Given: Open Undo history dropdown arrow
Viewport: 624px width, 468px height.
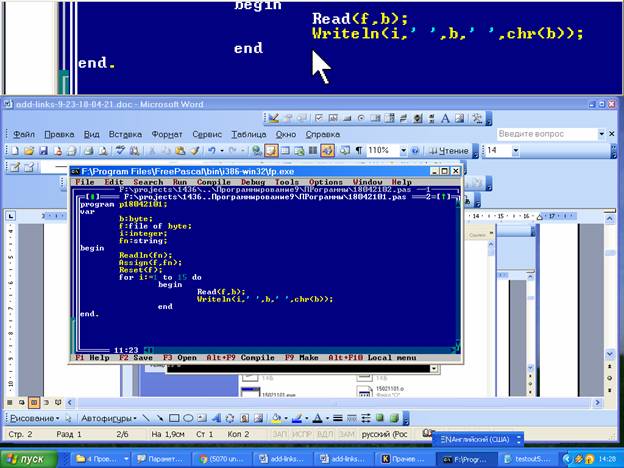Looking at the screenshot, I should (x=222, y=151).
